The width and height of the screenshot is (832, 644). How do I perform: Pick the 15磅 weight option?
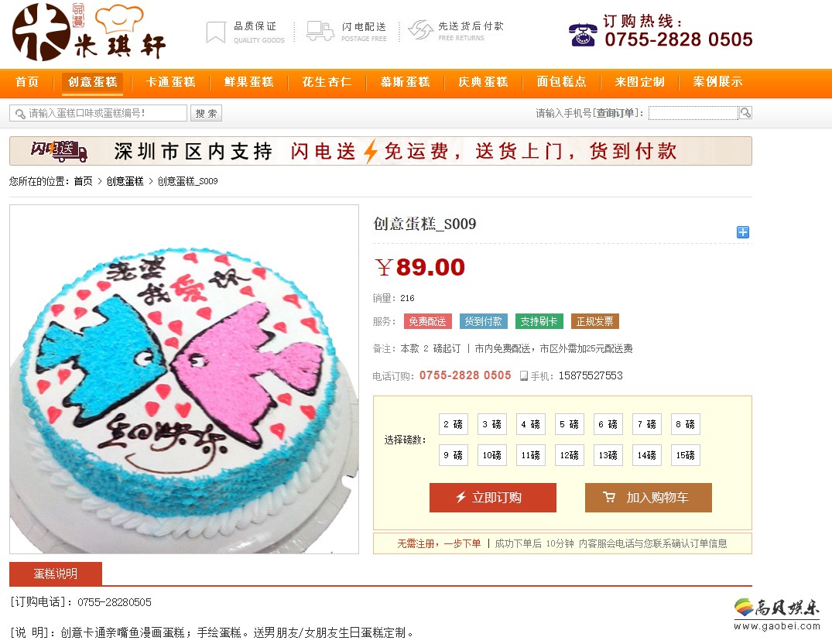[686, 455]
